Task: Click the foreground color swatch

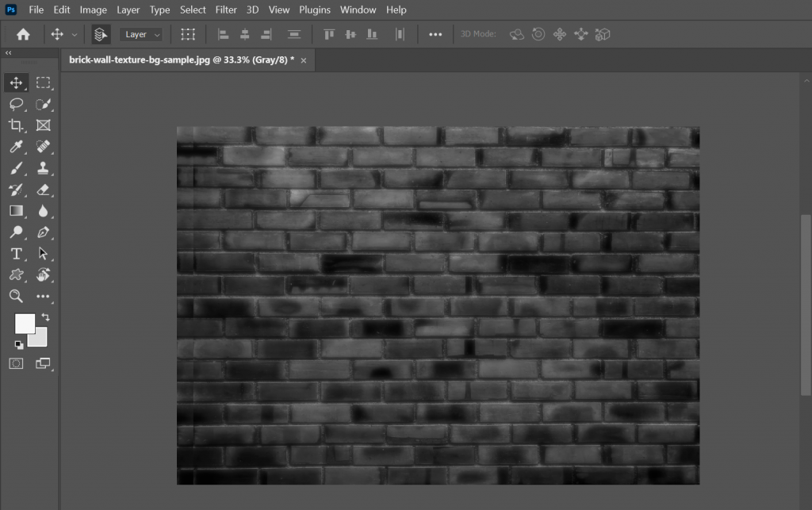Action: (x=25, y=324)
